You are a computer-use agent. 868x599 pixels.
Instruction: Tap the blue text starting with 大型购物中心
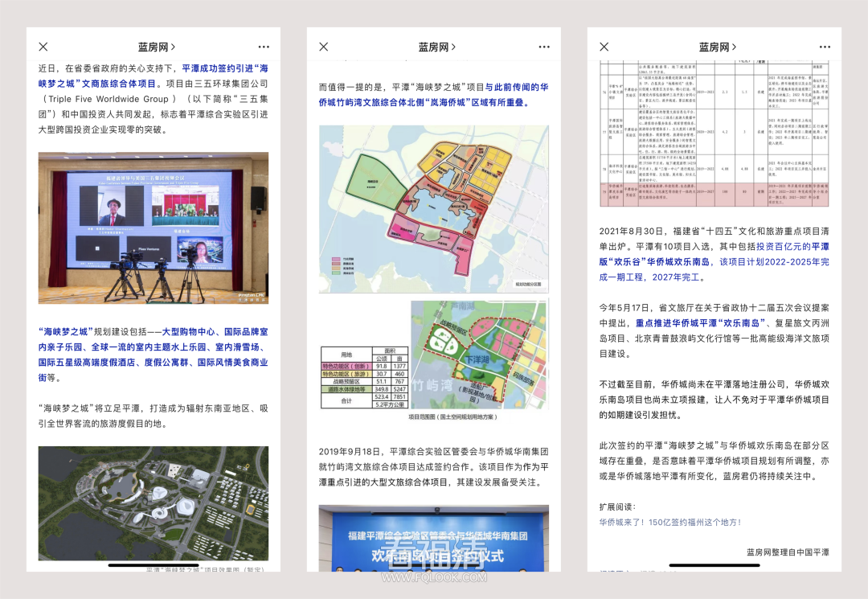[x=209, y=331]
